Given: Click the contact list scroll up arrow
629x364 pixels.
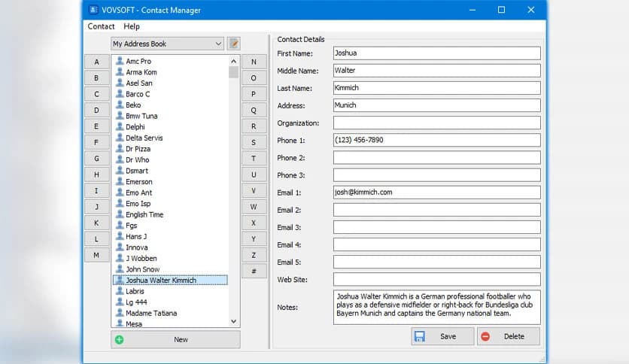Looking at the screenshot, I should (234, 62).
